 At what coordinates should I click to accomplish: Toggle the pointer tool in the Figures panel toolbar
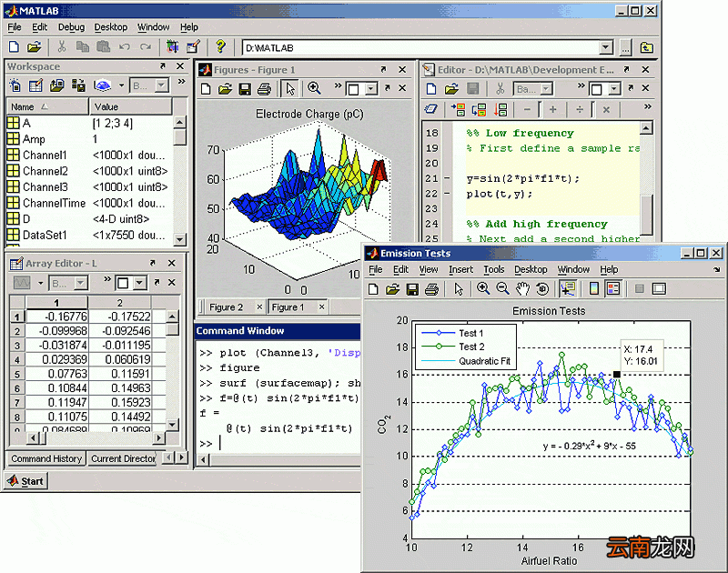point(290,88)
